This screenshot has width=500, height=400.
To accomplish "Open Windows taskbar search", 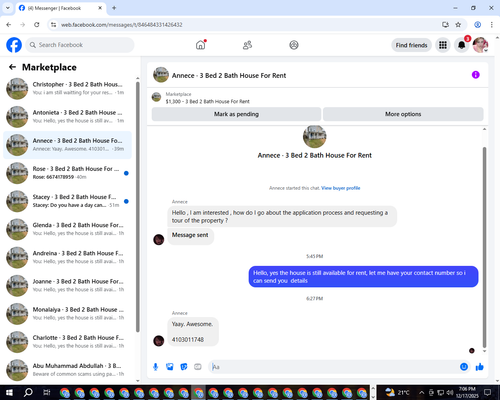I will coord(28,393).
